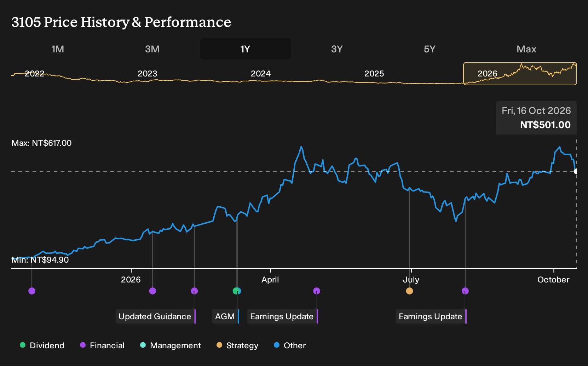
Task: Jump to 2024 in the overview mini chart
Action: 261,74
